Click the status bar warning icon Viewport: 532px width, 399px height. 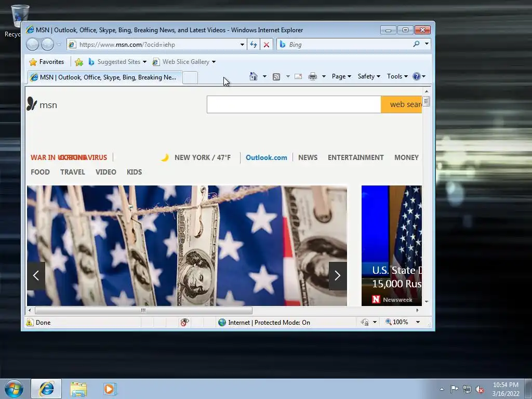(x=30, y=322)
